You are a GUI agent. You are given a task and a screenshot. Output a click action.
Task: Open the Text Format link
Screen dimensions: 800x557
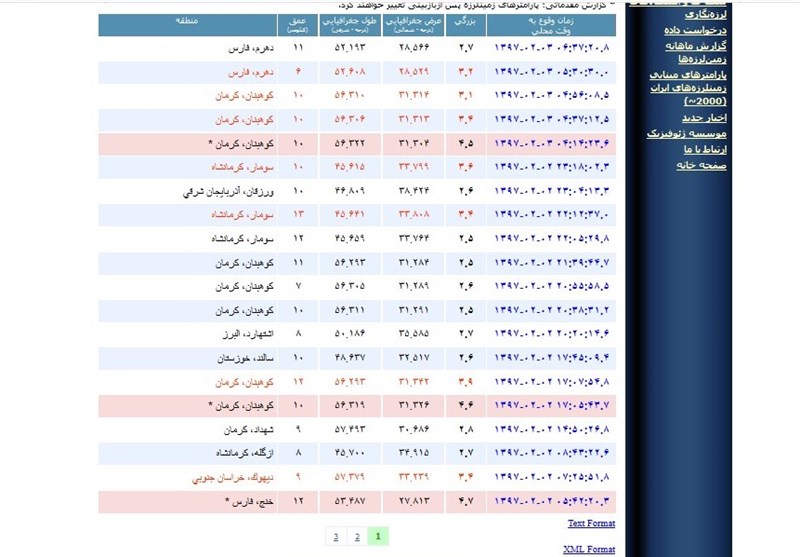pyautogui.click(x=591, y=523)
